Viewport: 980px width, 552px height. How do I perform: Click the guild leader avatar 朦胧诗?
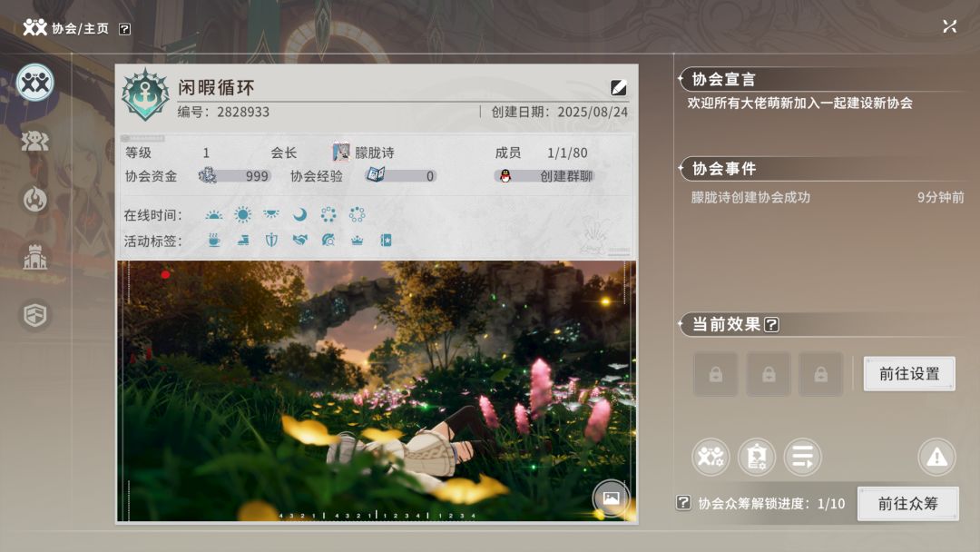pos(340,152)
